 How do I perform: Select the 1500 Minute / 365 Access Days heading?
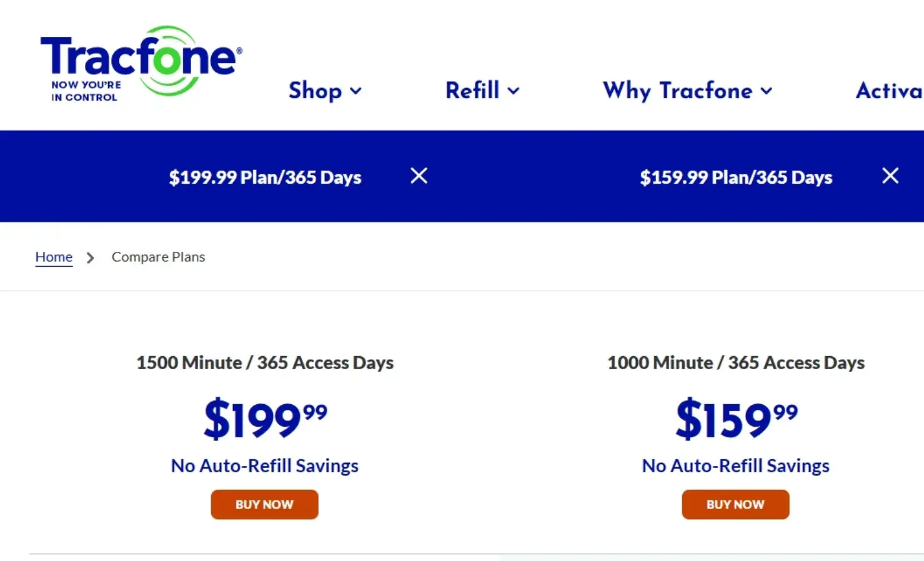click(265, 362)
